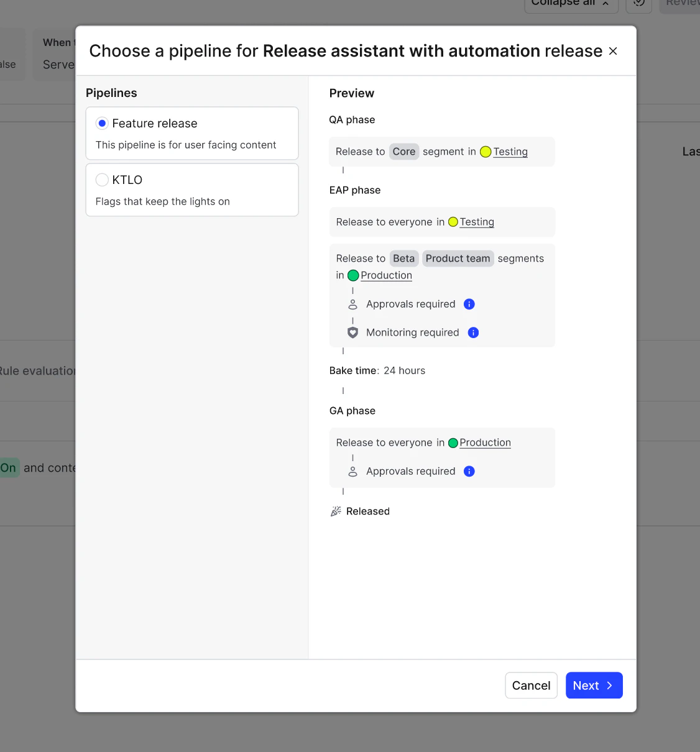Open the Production link under Beta segments
700x752 pixels.
coord(386,275)
